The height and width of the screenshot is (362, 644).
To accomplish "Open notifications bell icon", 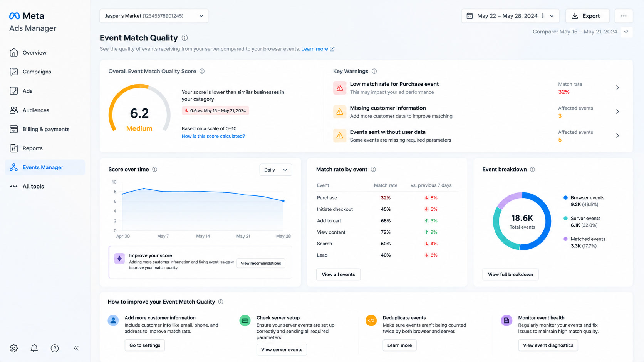I will point(34,348).
